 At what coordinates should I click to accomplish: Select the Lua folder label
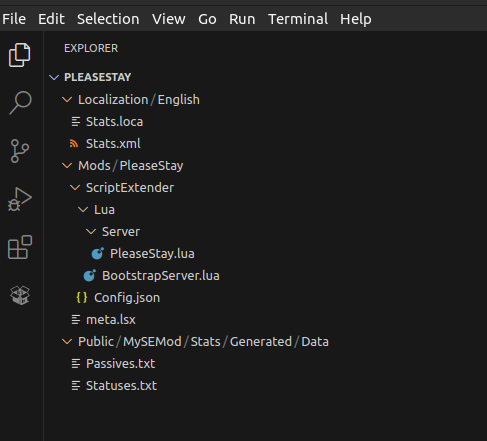click(104, 210)
